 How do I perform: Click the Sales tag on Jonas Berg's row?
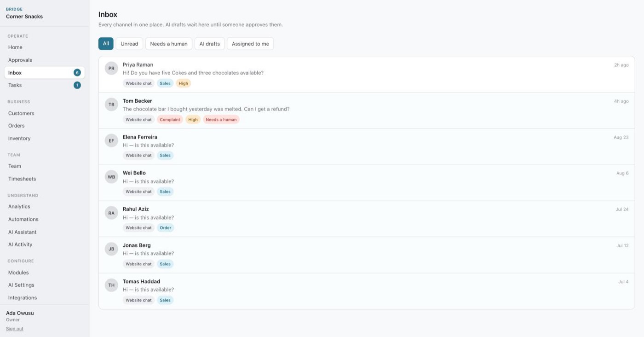coord(165,264)
